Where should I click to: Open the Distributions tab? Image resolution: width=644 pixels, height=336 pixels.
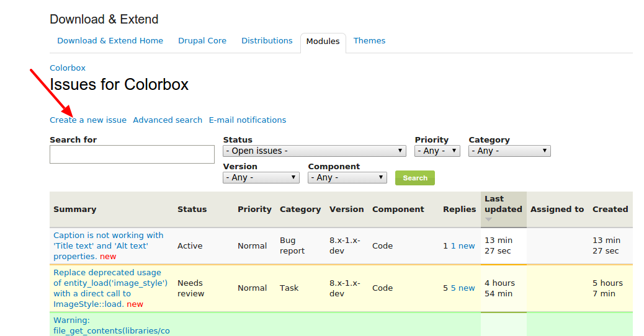(267, 41)
